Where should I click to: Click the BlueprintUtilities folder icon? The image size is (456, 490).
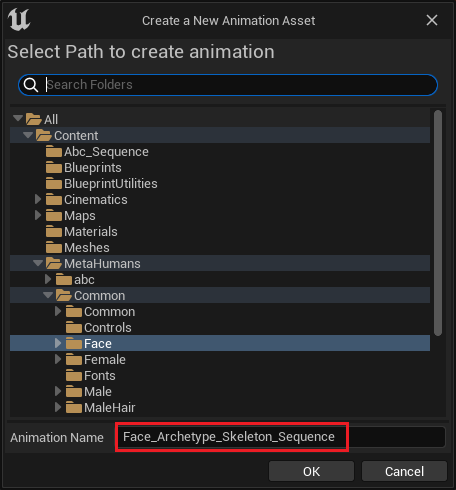[54, 184]
